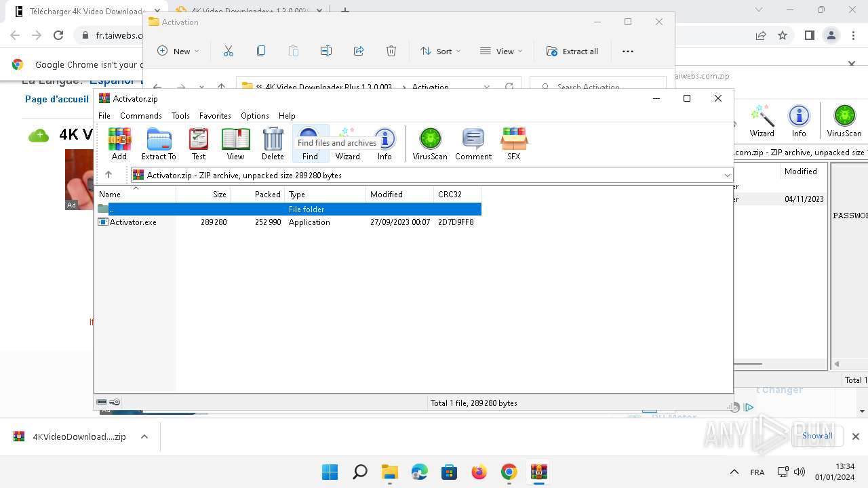The height and width of the screenshot is (488, 868).
Task: Open the Windows Start menu
Action: tap(330, 472)
